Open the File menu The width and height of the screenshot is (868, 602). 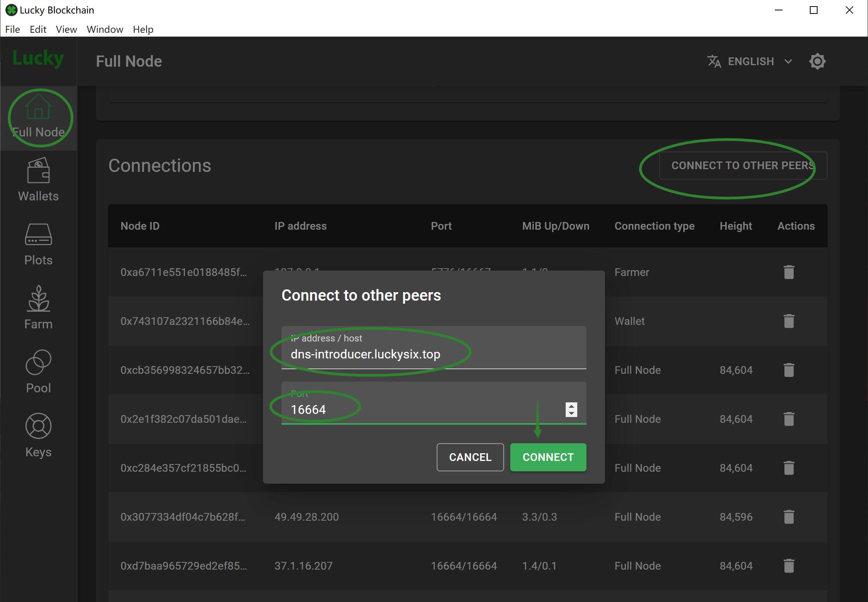(x=12, y=29)
